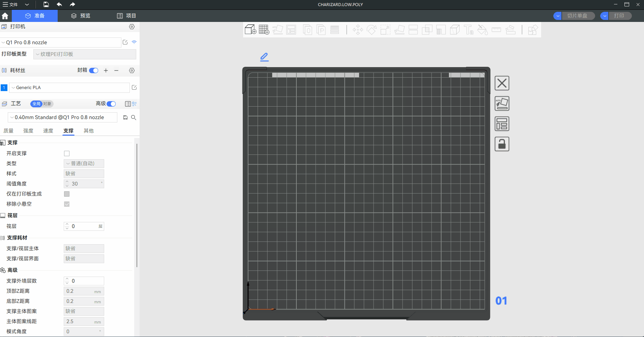The height and width of the screenshot is (337, 644).
Task: Select the 速度 speed settings tab
Action: pos(48,131)
